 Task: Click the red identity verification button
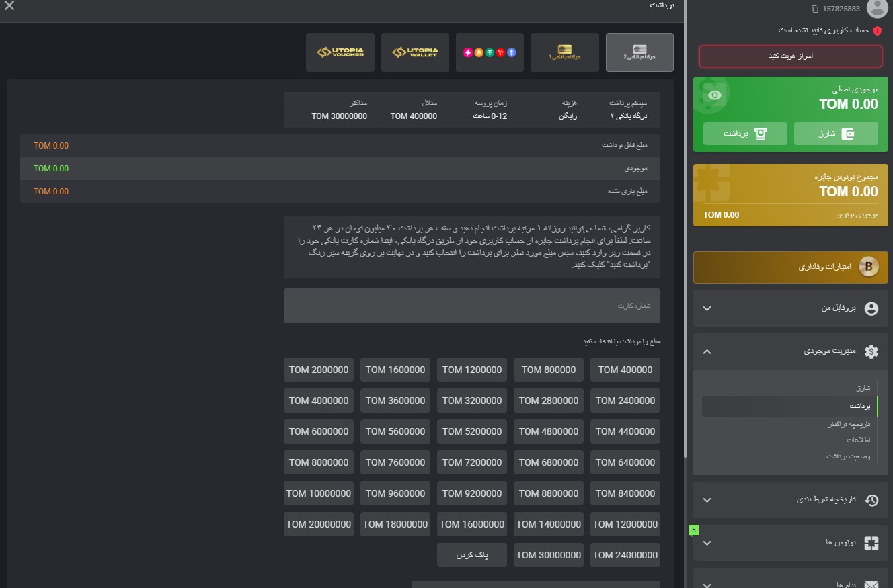pyautogui.click(x=790, y=56)
